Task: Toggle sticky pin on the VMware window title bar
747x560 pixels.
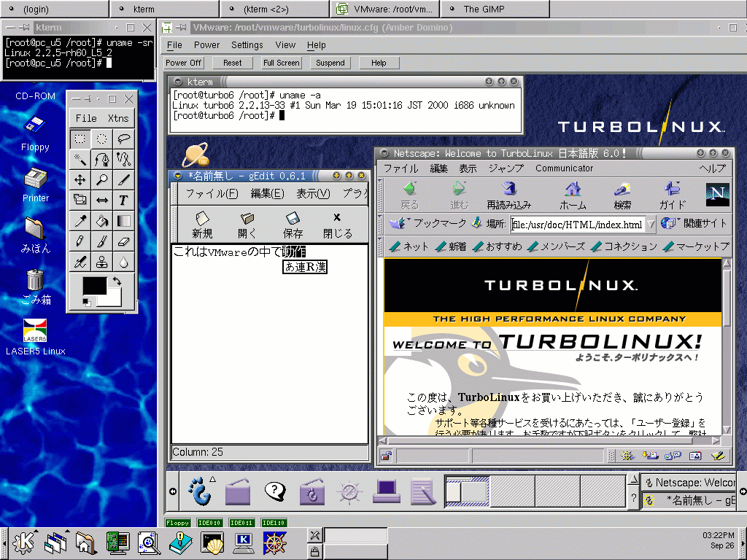Action: [181, 28]
